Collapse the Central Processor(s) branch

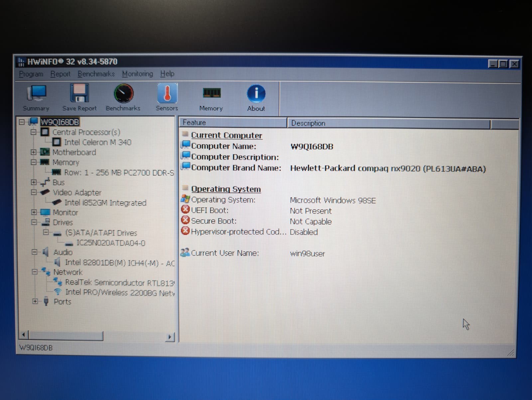(x=33, y=132)
